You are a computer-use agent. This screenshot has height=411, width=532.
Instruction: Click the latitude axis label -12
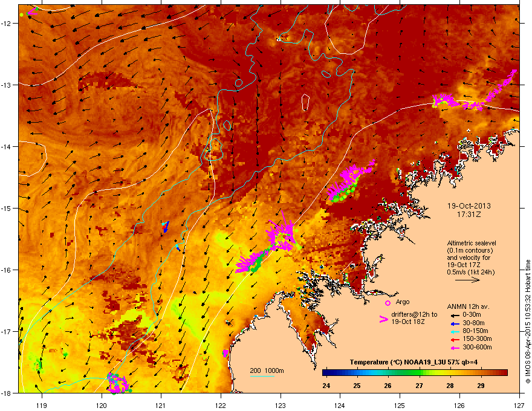pos(7,24)
